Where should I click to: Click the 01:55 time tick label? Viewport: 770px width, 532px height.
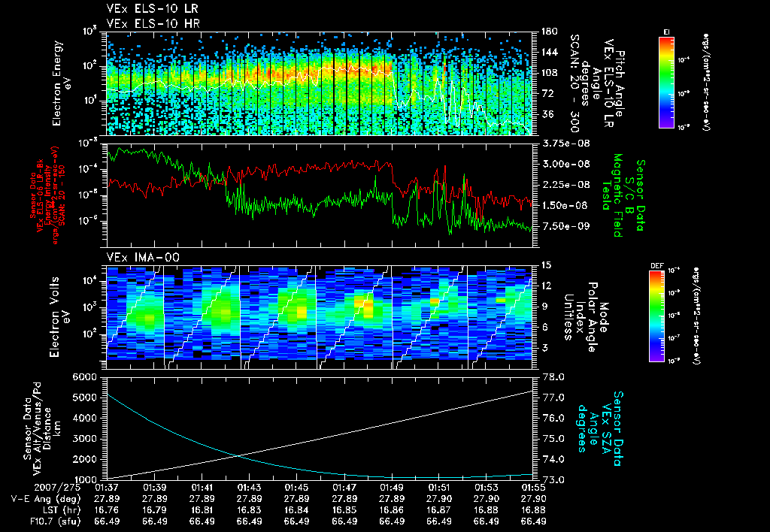534,488
